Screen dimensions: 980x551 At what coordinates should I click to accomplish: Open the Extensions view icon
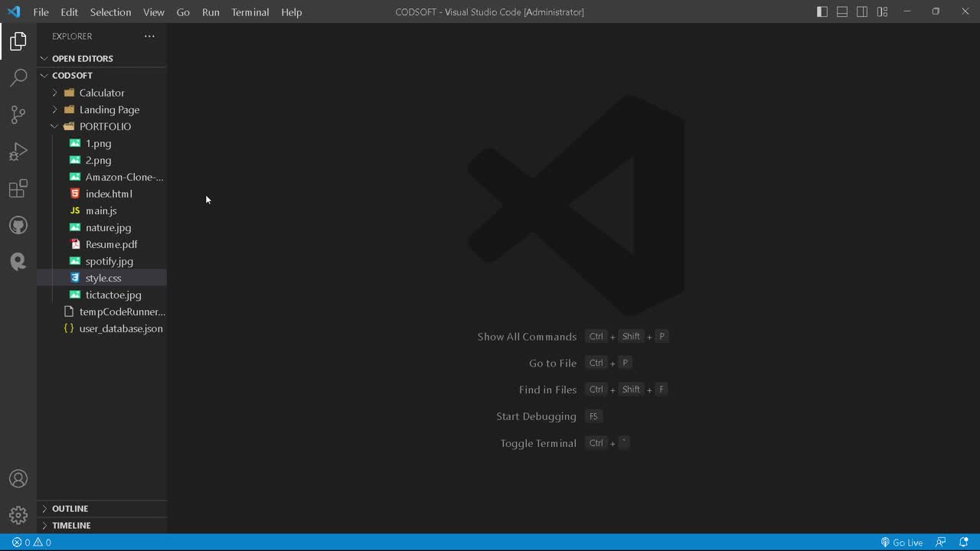pos(18,188)
